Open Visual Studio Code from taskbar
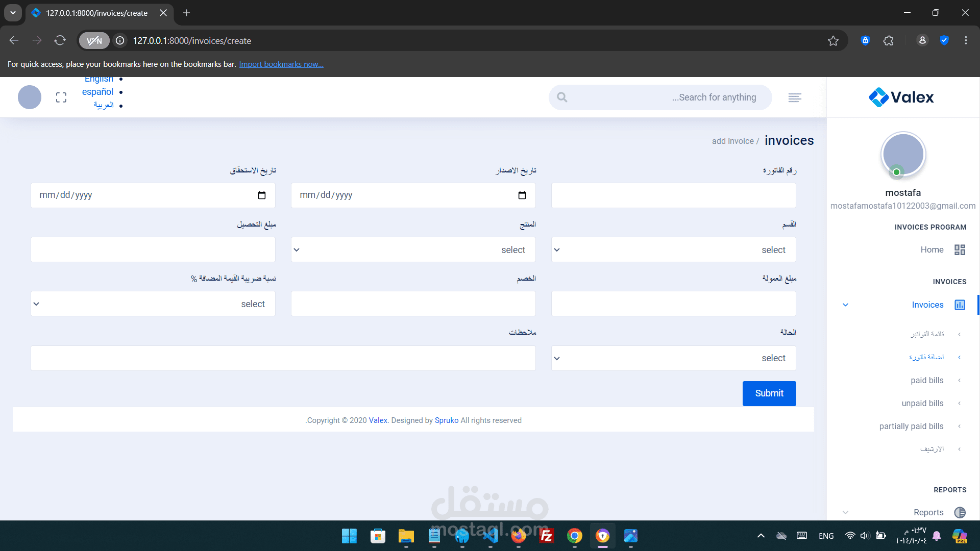980x551 pixels. click(490, 536)
